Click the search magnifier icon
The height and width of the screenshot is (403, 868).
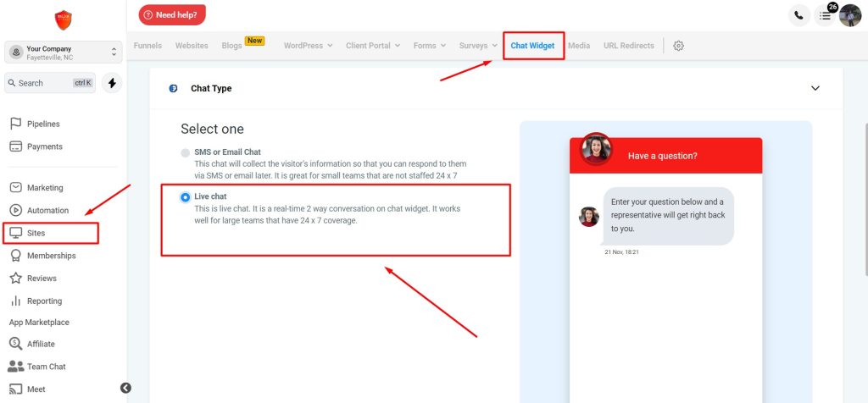point(12,83)
